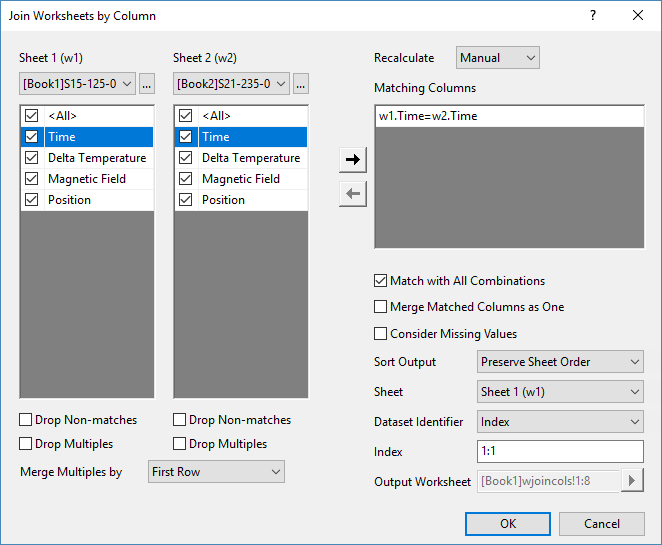Image resolution: width=662 pixels, height=545 pixels.
Task: Expand Merge Multiples by dropdown
Action: pyautogui.click(x=216, y=471)
